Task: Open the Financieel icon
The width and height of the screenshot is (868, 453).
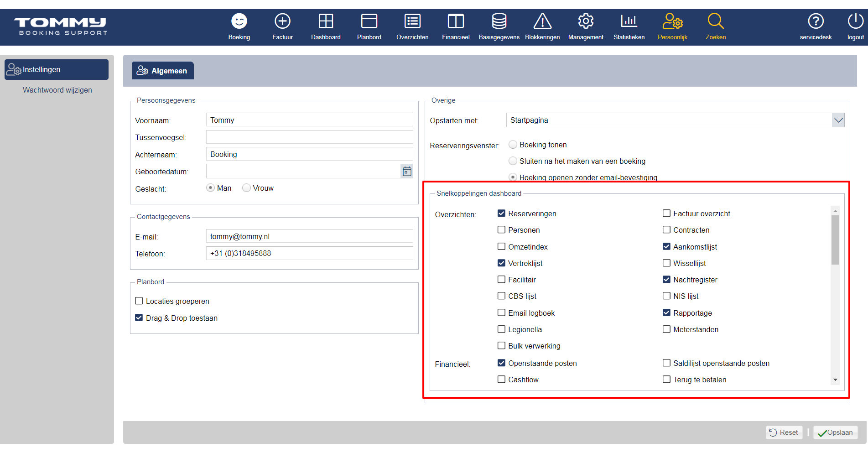Action: point(456,21)
